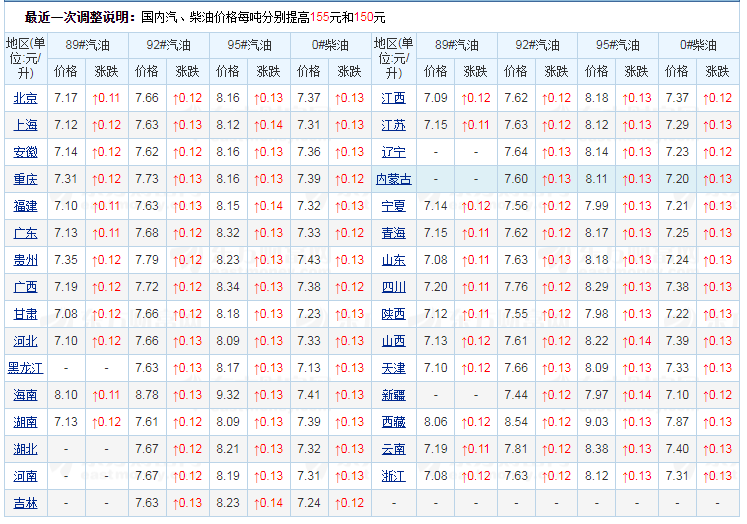Select 四川 92# gasoline price 7.76
This screenshot has width=747, height=524.
click(516, 287)
